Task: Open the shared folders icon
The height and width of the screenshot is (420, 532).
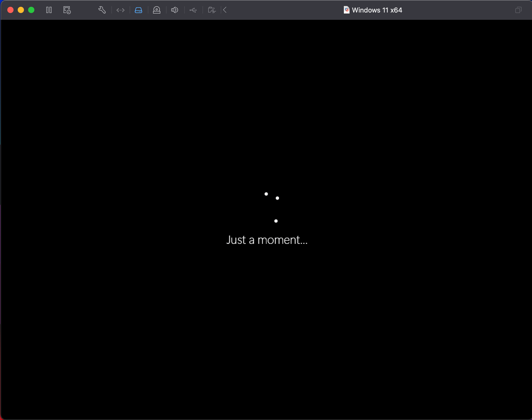Action: click(212, 10)
